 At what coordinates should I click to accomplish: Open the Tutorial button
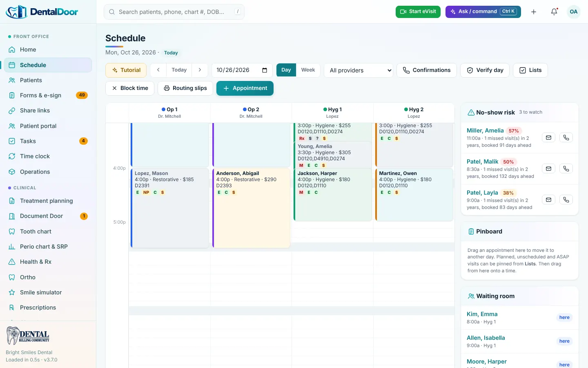coord(126,70)
